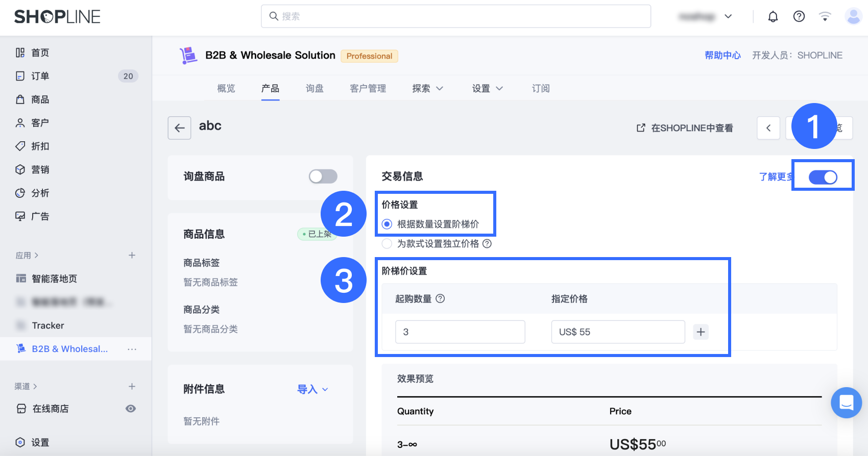Click the B2B & Wholesale Solution app icon

click(188, 55)
